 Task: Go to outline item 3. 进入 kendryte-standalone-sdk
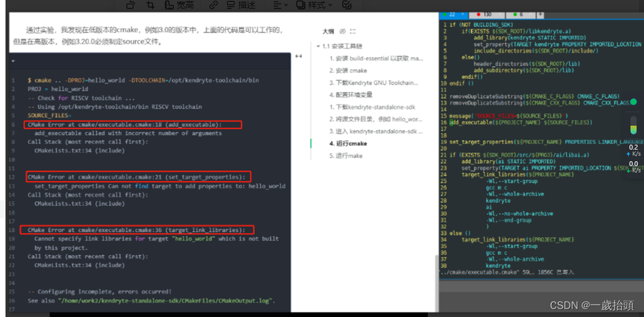coord(376,131)
